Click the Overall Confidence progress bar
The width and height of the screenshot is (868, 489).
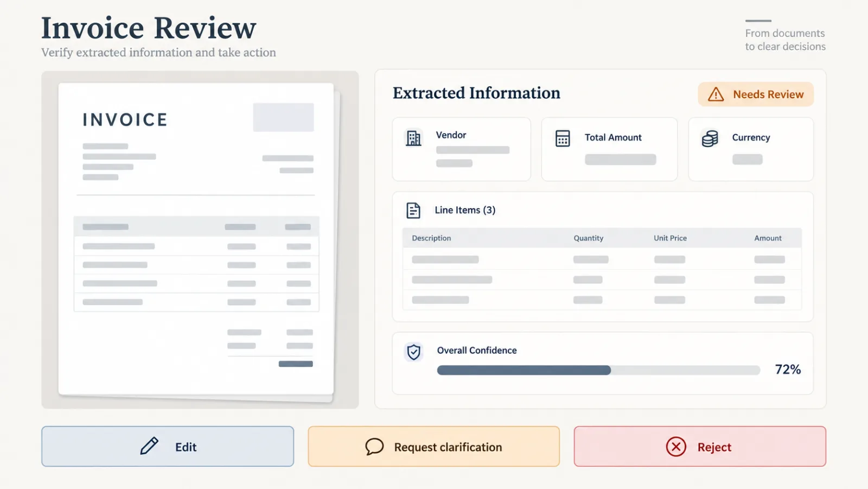click(598, 370)
